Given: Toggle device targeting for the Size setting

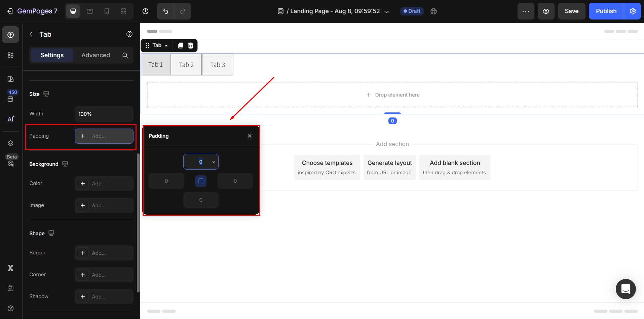Looking at the screenshot, I should pyautogui.click(x=46, y=94).
